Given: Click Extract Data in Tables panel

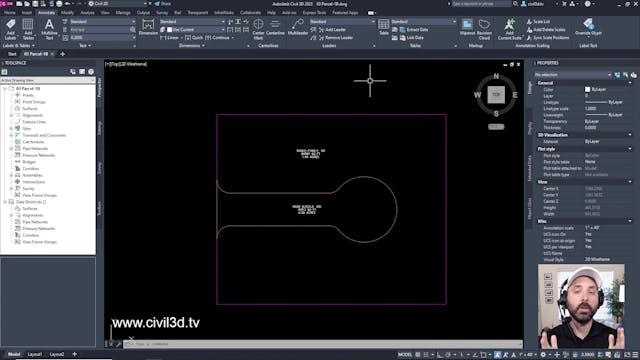Looking at the screenshot, I should coord(413,30).
